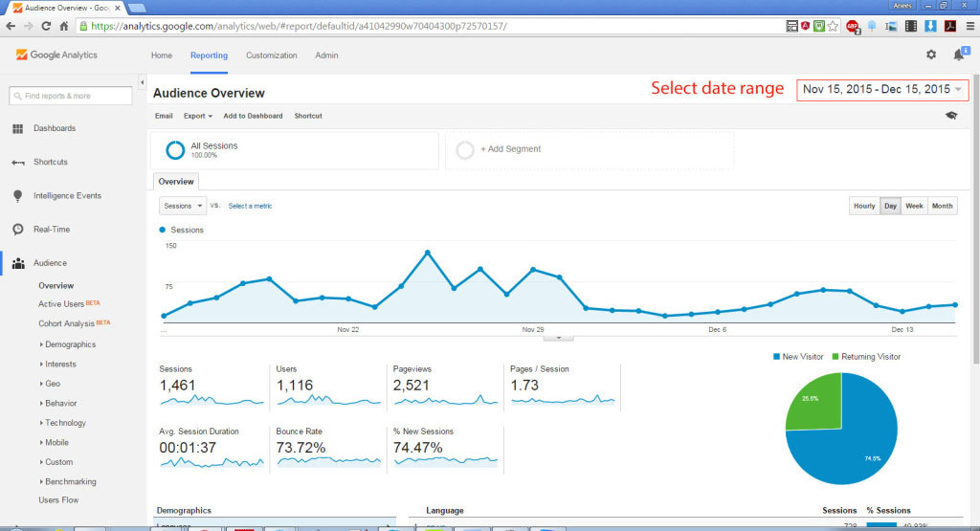
Task: Click the Select a metric link
Action: pyautogui.click(x=250, y=206)
